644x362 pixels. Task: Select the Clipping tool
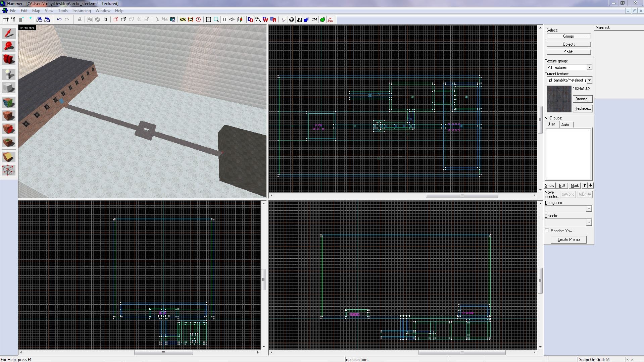click(9, 157)
